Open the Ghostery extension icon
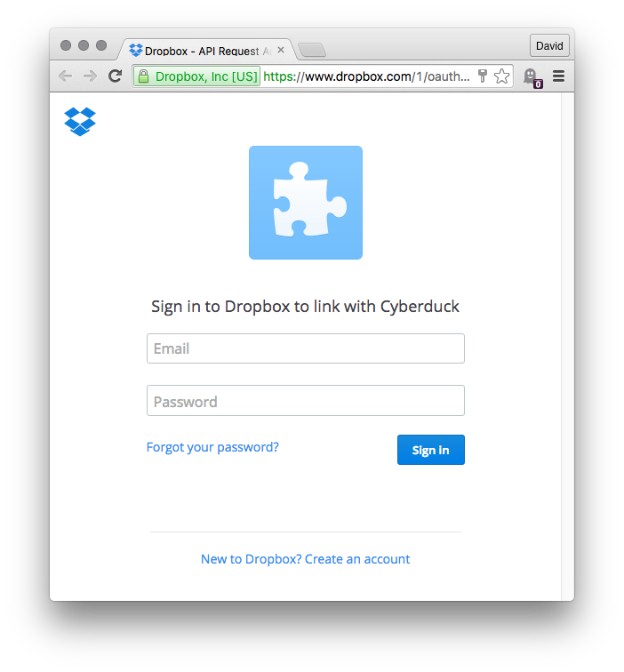Screen dimensions: 624x672 (532, 78)
